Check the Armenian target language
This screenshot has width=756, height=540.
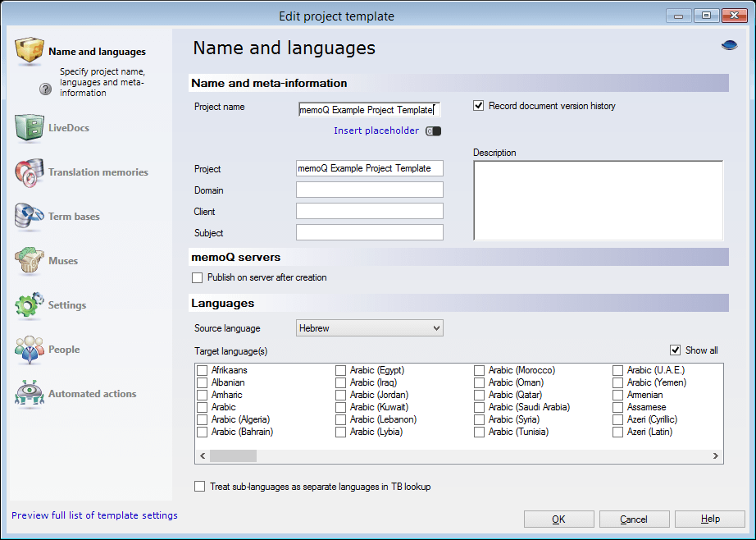coord(617,396)
